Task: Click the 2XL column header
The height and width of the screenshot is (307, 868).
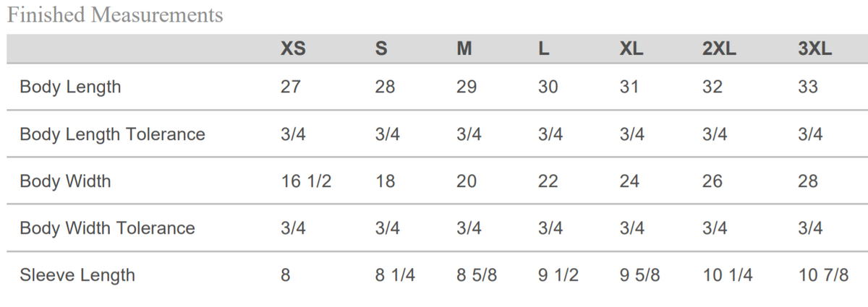Action: [x=719, y=49]
